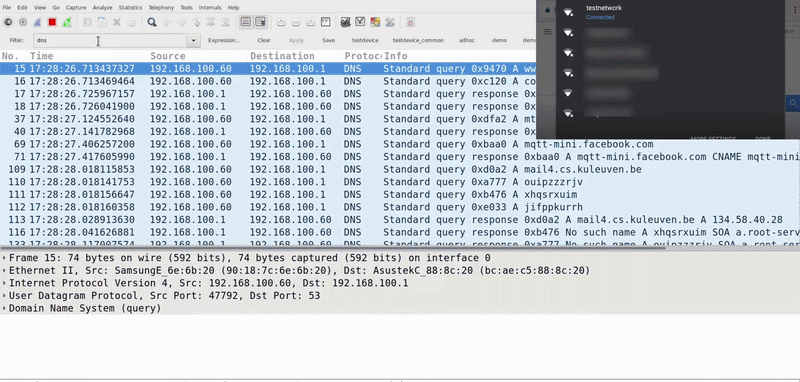Open a capture file icon
The height and width of the screenshot is (382, 800).
pyautogui.click(x=87, y=22)
